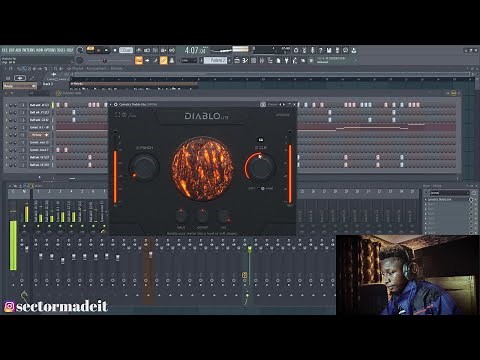Toggle the wait-for-input icon
The image size is (480, 360).
[x=147, y=50]
